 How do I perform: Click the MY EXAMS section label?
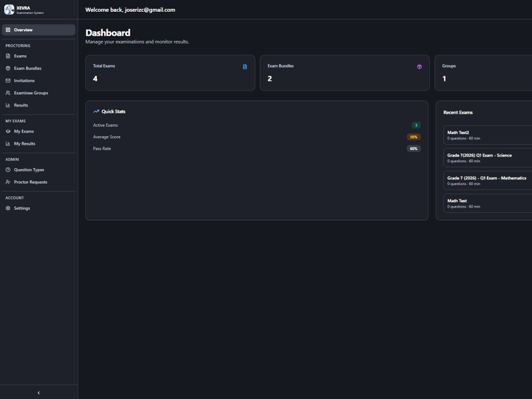(15, 121)
